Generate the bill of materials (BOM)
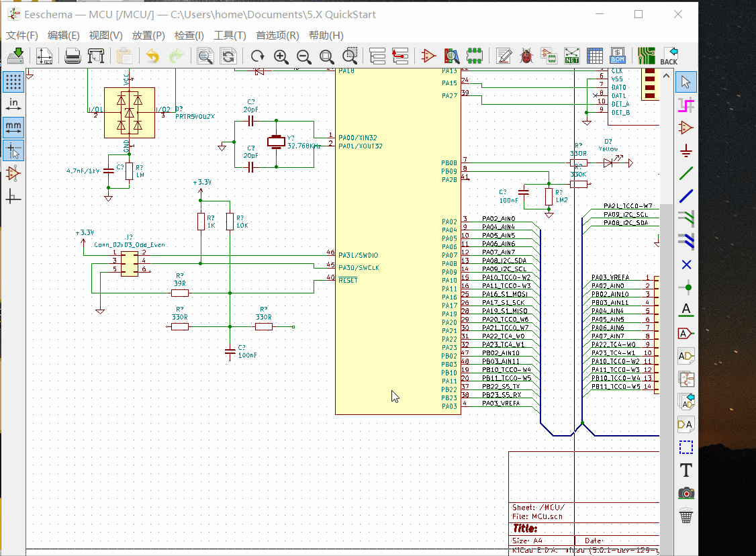 [x=618, y=56]
